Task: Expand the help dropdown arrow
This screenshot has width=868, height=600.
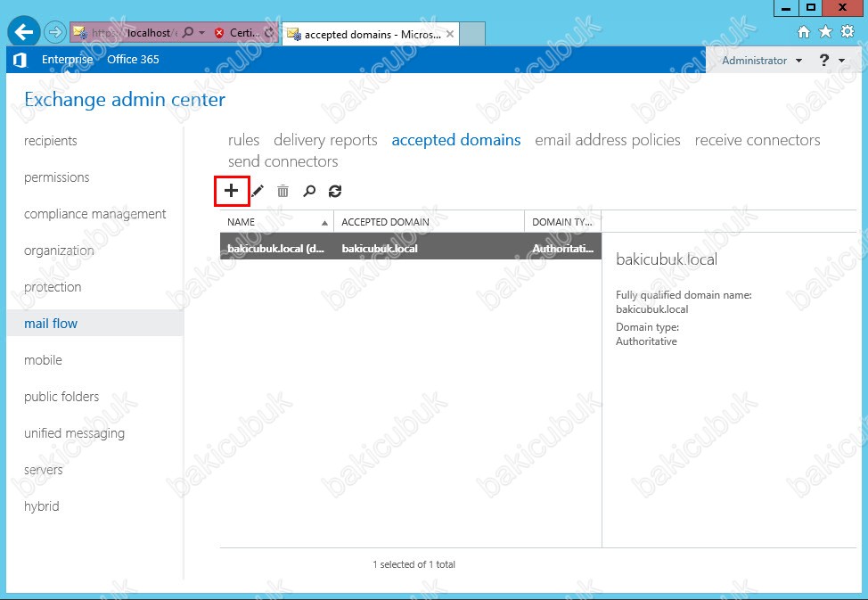Action: tap(842, 61)
